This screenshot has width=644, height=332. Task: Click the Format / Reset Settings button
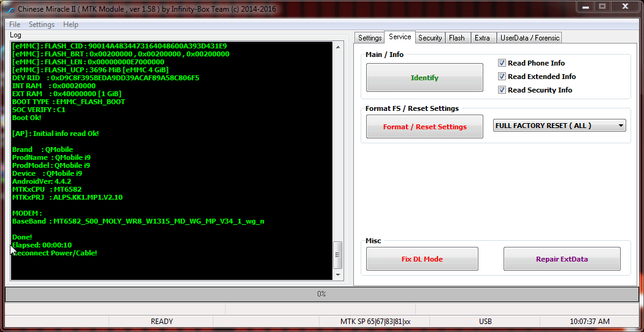coord(424,127)
